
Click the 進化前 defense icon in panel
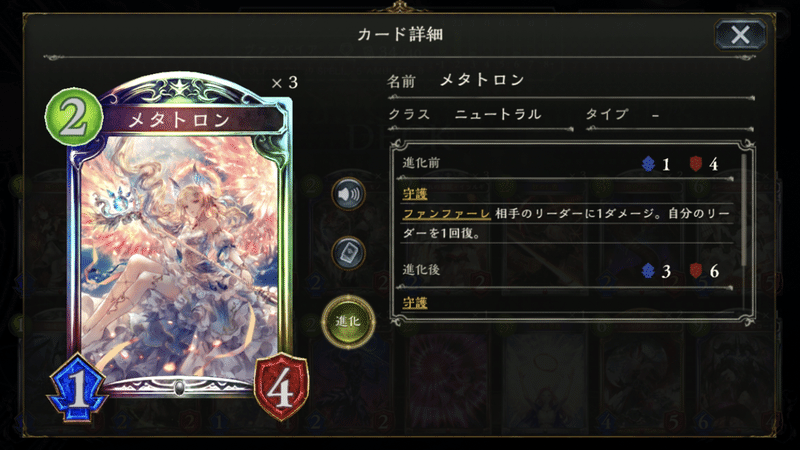pyautogui.click(x=695, y=164)
